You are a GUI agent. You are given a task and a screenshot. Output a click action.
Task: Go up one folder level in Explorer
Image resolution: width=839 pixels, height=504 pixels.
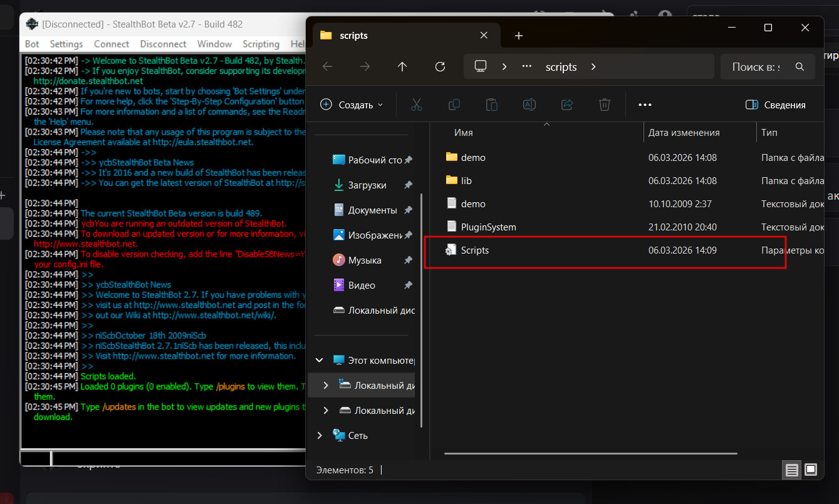[x=402, y=66]
